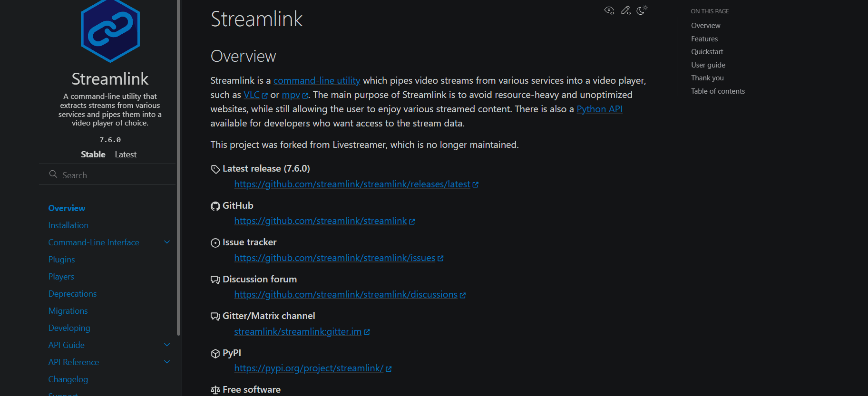The image size is (868, 396).
Task: Focus the Search input field
Action: [107, 175]
